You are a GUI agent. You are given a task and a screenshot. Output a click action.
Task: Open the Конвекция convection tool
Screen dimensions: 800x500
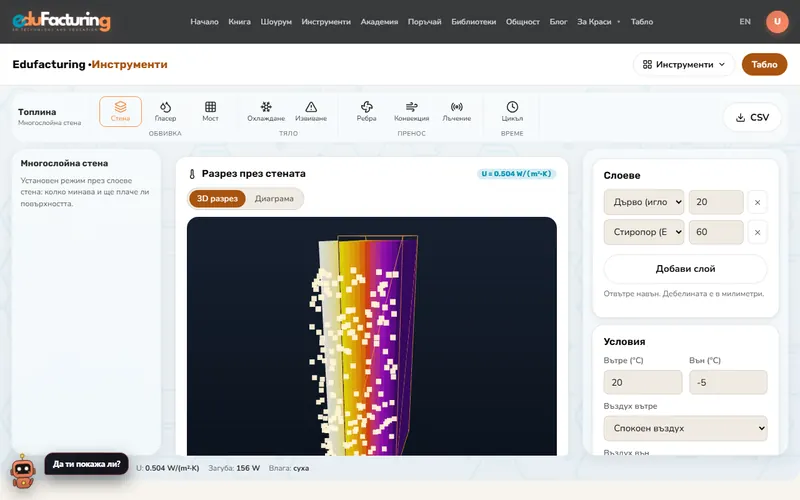pyautogui.click(x=411, y=111)
